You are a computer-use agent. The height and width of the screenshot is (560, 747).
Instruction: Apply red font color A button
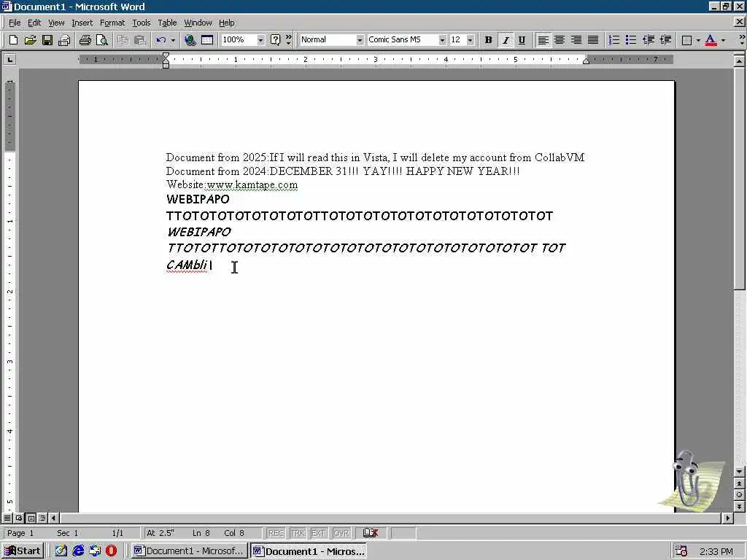pyautogui.click(x=711, y=40)
